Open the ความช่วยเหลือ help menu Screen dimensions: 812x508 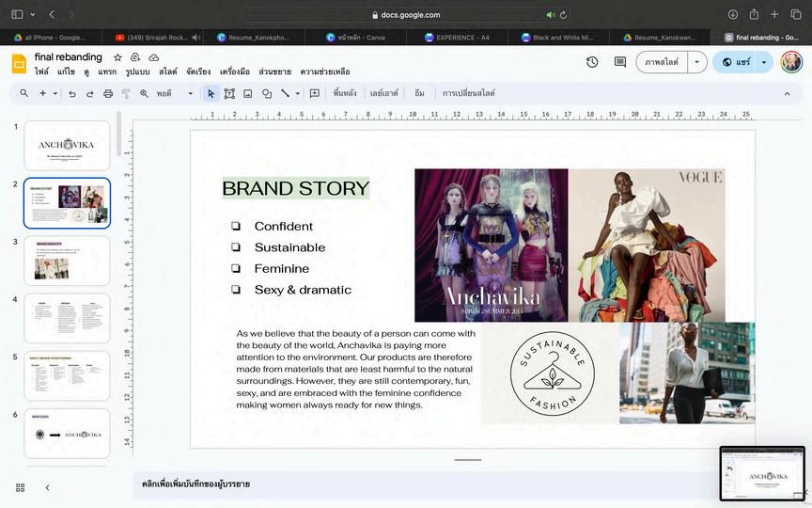click(325, 71)
